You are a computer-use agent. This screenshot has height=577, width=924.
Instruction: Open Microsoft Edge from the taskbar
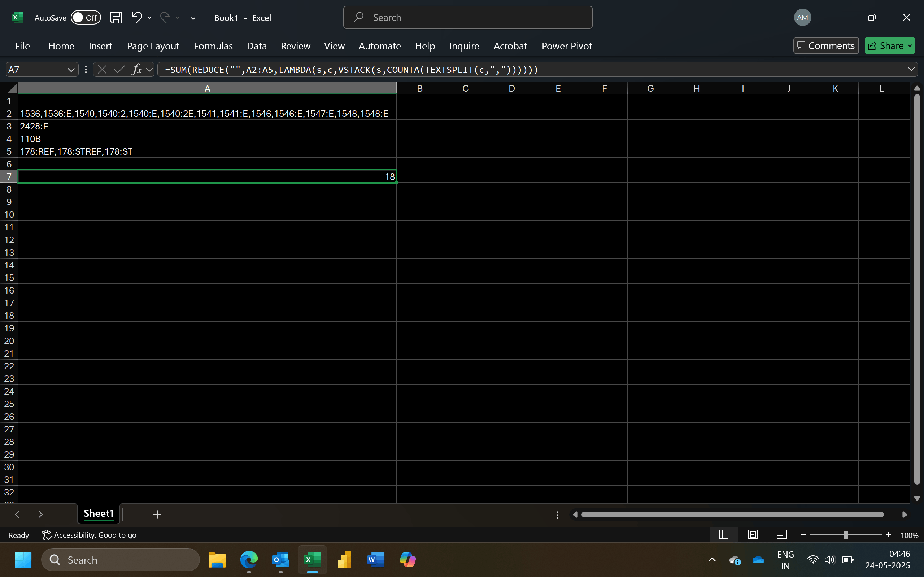pyautogui.click(x=249, y=560)
